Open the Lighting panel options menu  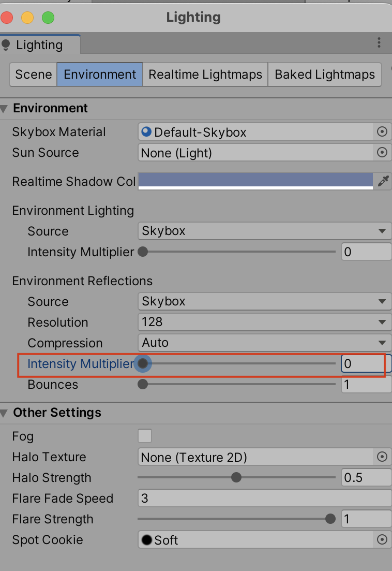[379, 43]
